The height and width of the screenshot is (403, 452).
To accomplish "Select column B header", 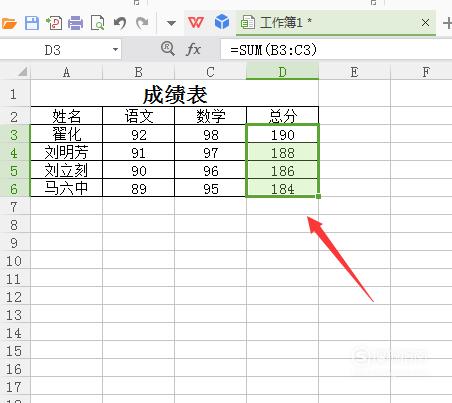I will (x=138, y=72).
